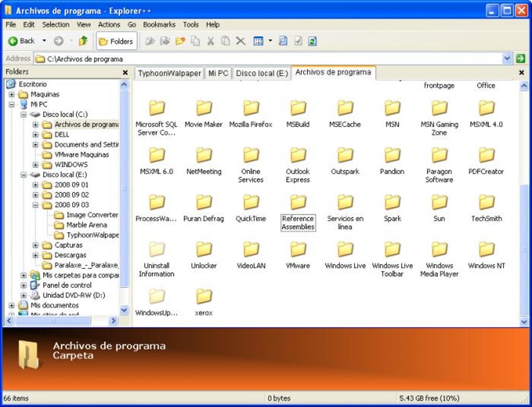Switch to the TyphoonWalpaper tab

coord(169,73)
